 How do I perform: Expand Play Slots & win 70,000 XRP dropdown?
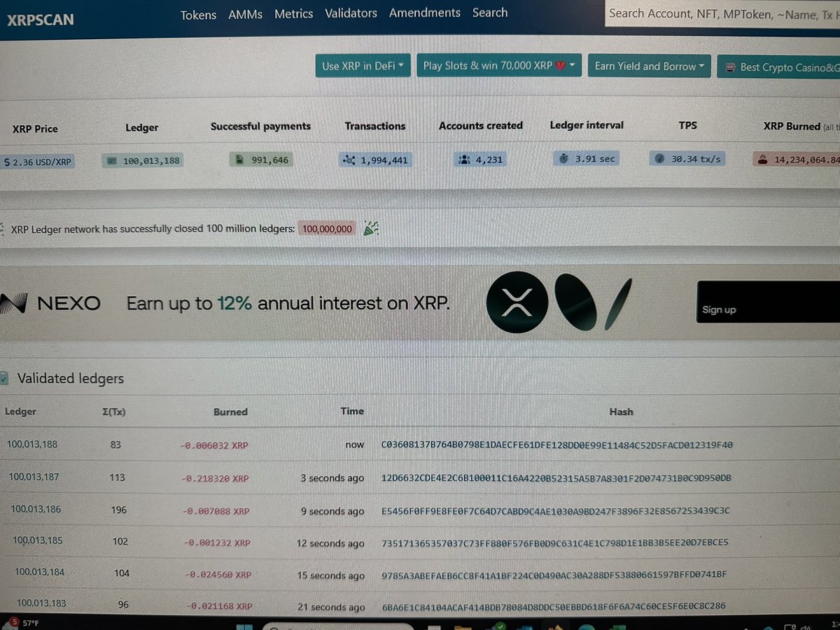pos(499,66)
